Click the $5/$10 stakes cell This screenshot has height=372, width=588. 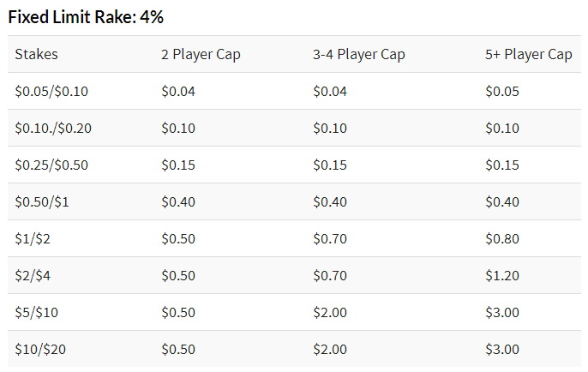36,312
